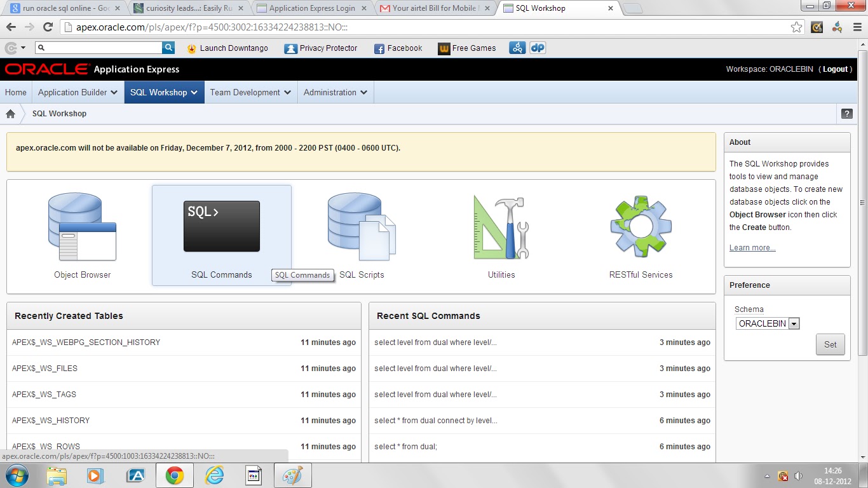The height and width of the screenshot is (488, 868).
Task: Expand the Administration menu
Action: (x=336, y=92)
